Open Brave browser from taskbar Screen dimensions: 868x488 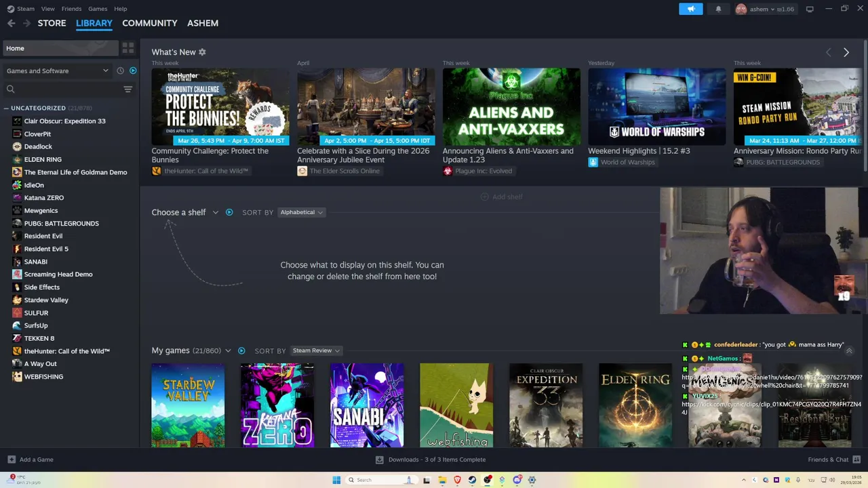click(x=457, y=480)
